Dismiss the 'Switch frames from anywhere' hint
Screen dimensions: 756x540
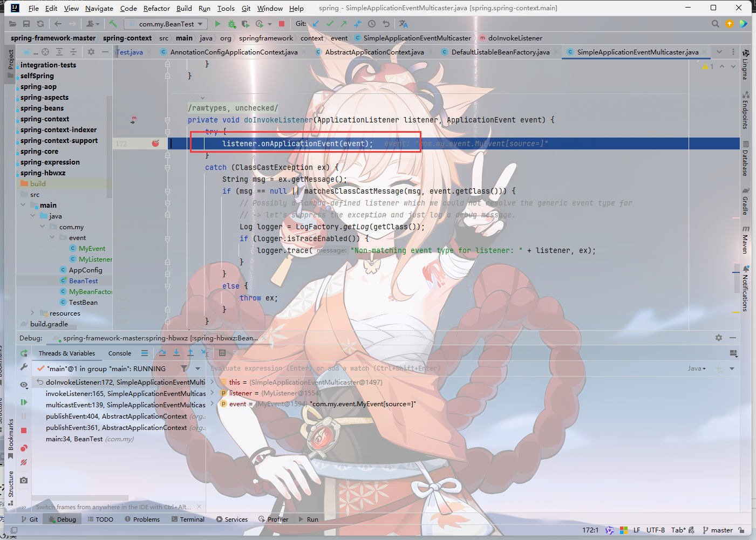(x=199, y=507)
